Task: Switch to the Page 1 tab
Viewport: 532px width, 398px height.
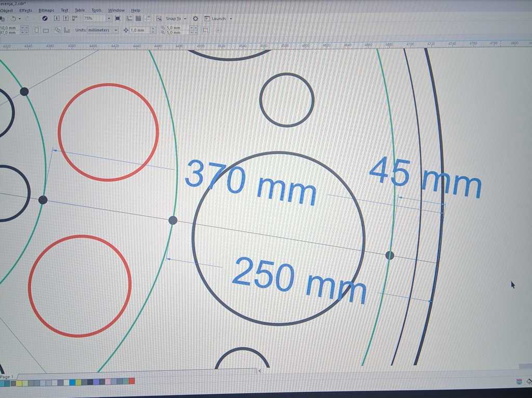Action: click(7, 377)
